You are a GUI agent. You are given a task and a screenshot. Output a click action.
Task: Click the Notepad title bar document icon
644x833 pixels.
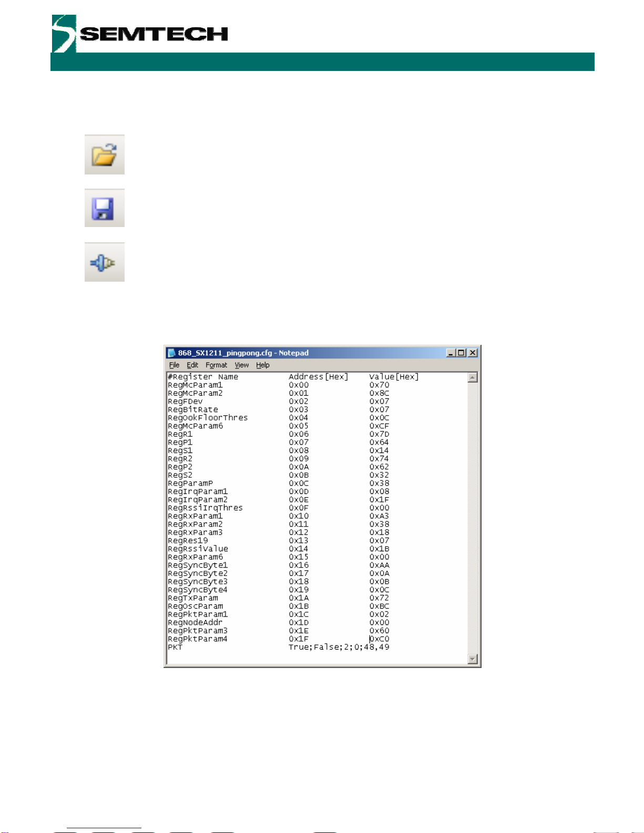171,353
